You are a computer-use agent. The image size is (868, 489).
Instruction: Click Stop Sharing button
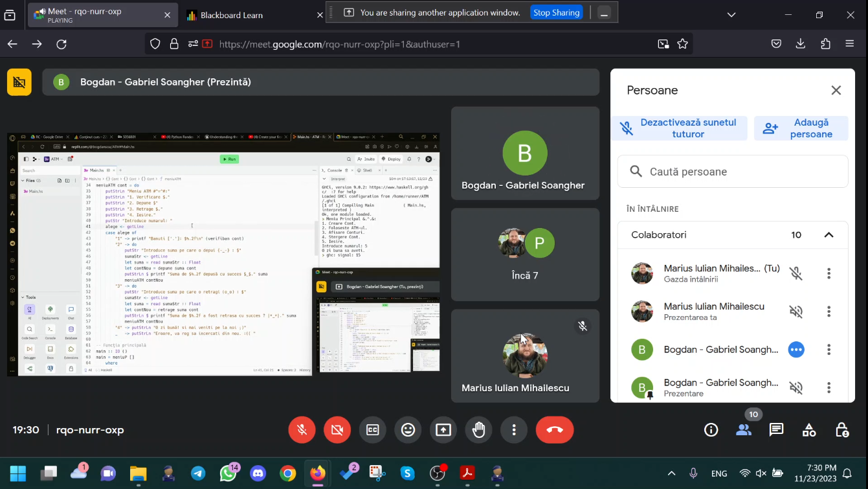point(556,12)
